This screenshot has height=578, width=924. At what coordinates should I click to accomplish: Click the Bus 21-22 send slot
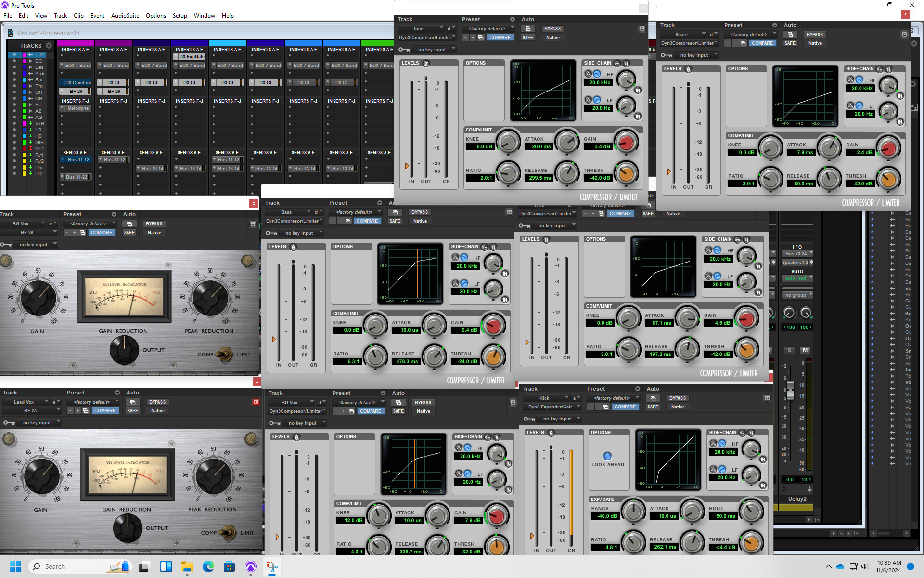(x=77, y=177)
